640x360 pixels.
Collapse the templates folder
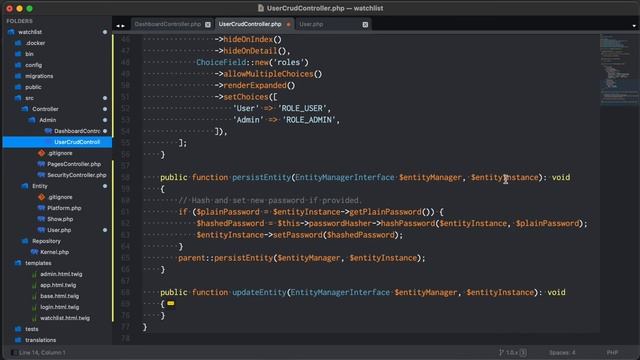38,263
